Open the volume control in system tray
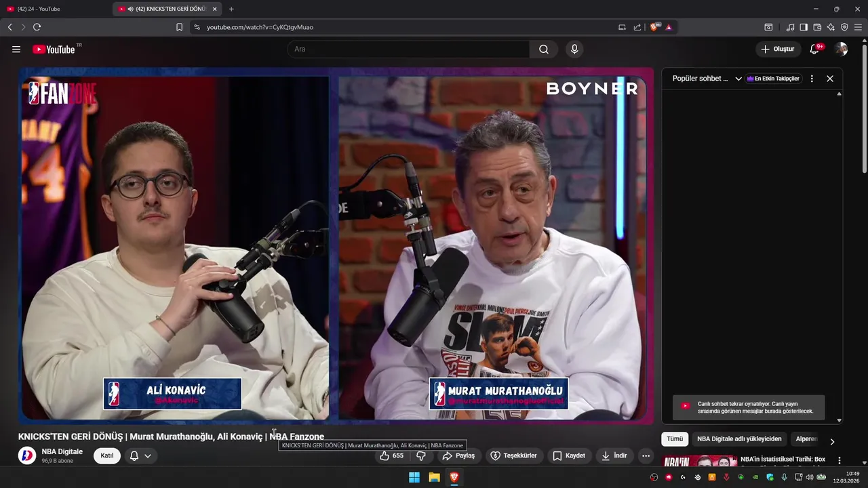 point(809,477)
